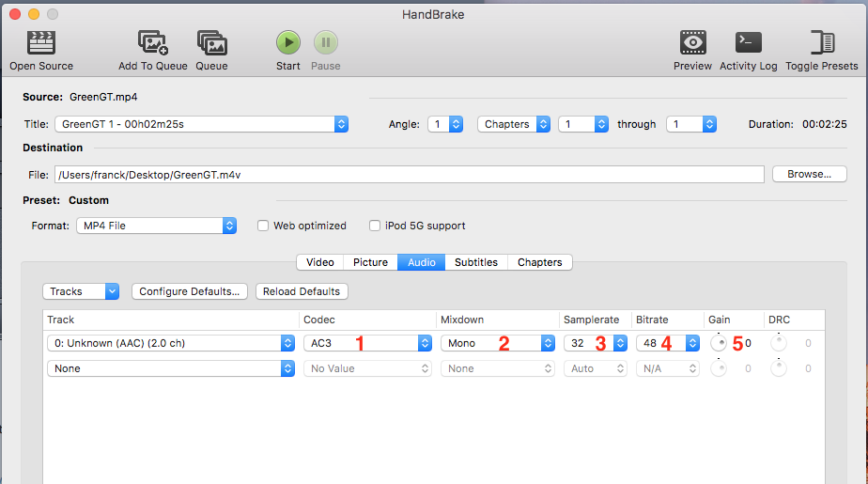This screenshot has height=484, width=868.
Task: Switch to the Chapters tab
Action: (x=540, y=262)
